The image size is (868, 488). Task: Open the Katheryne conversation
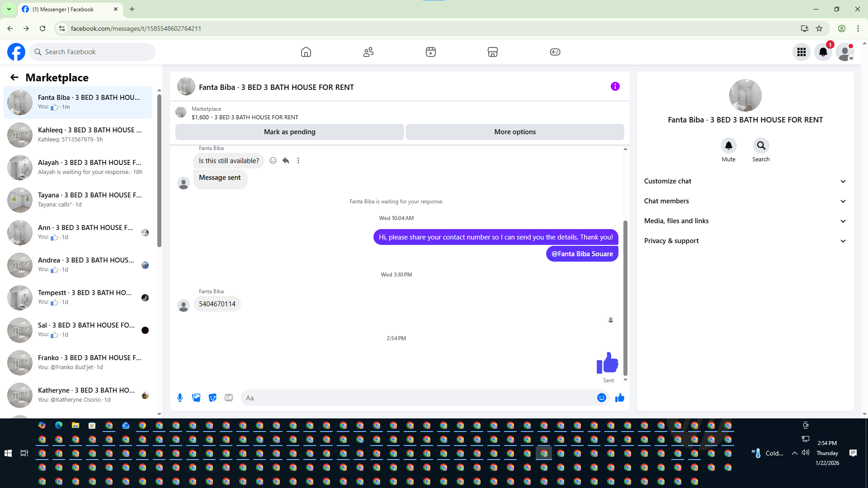tap(78, 395)
